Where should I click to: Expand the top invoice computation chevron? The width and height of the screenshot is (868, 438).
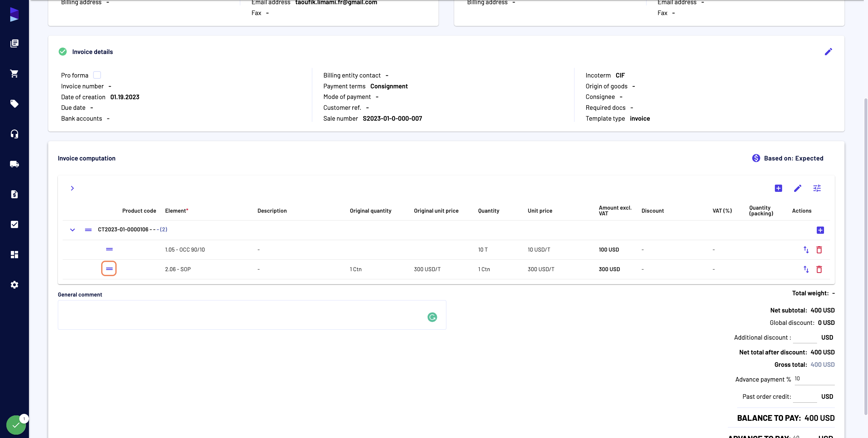pos(72,188)
